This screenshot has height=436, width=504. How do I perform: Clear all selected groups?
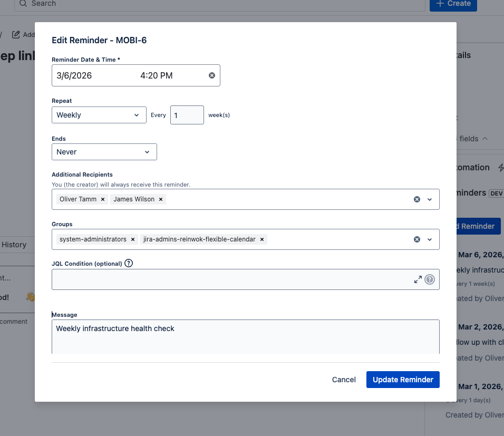point(416,239)
